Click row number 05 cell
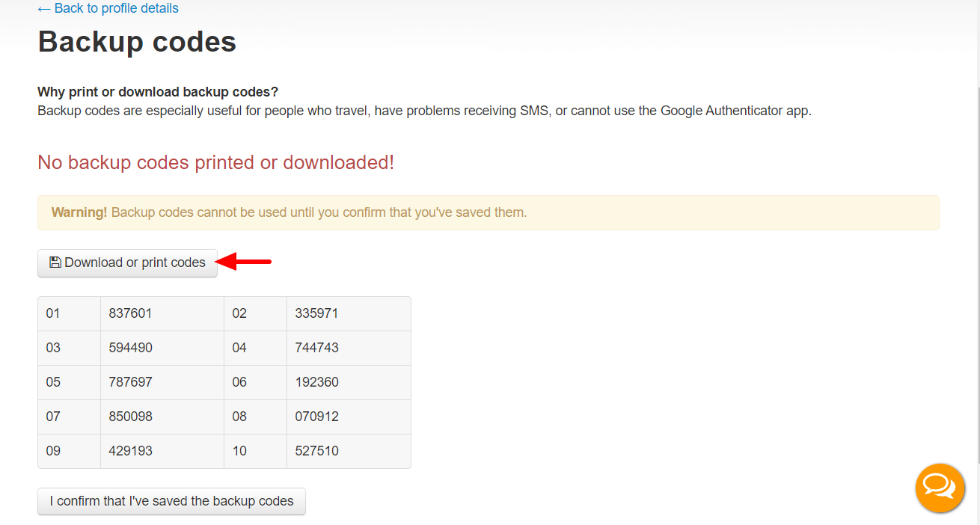 pyautogui.click(x=69, y=382)
